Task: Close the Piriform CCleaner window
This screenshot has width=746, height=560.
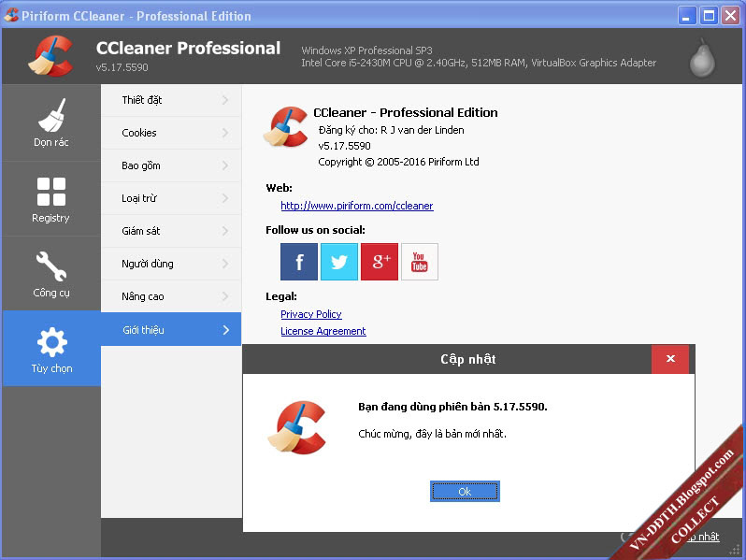Action: pos(730,16)
